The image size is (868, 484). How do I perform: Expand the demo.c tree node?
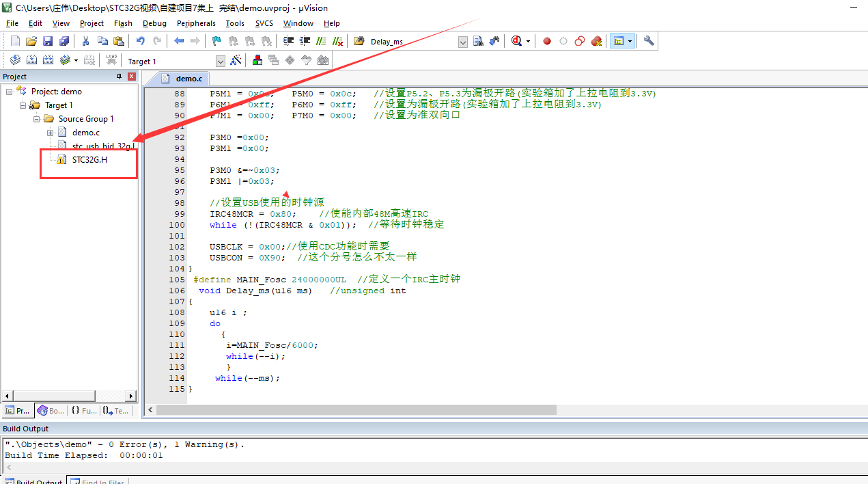51,133
